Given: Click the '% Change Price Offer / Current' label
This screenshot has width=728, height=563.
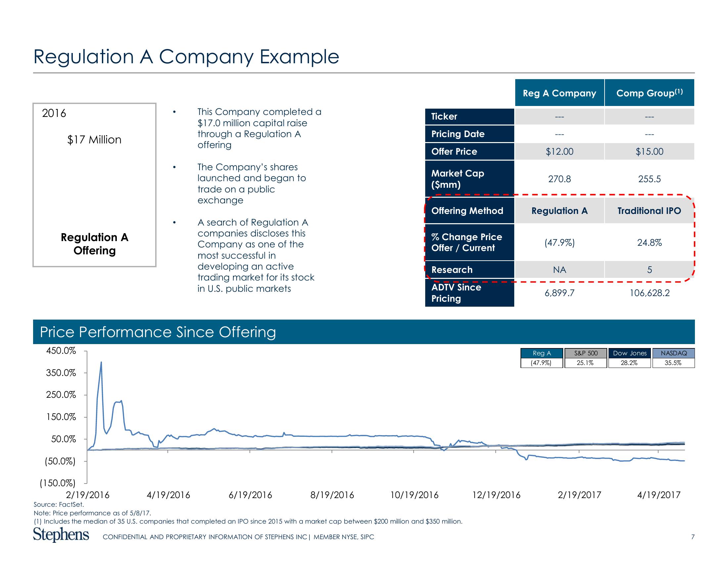Looking at the screenshot, I should (469, 242).
